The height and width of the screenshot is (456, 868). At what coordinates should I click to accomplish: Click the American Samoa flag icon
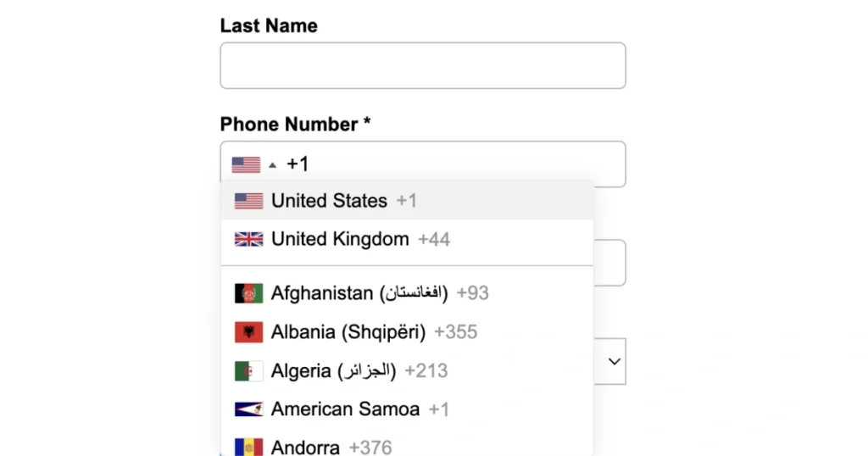pyautogui.click(x=248, y=409)
